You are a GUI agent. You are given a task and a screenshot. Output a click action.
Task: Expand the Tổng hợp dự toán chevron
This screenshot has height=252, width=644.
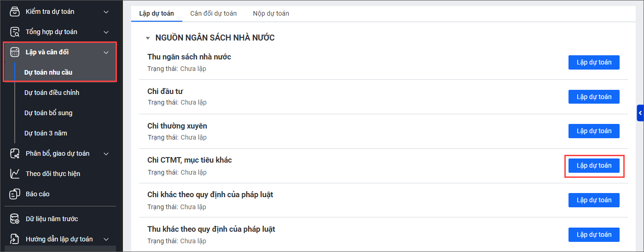pos(106,32)
